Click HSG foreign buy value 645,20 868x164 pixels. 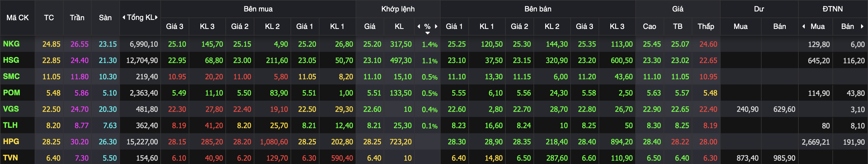pos(819,61)
